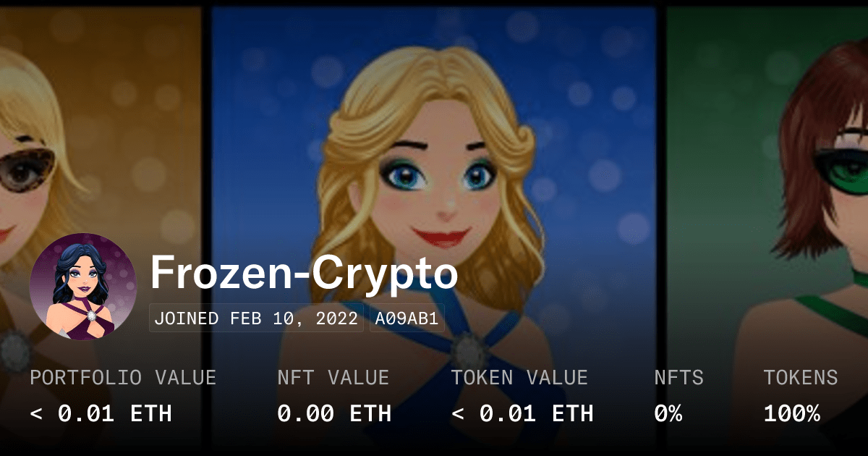Select the JOINED FEB 10, 2022 badge
This screenshot has width=868, height=456.
click(x=256, y=319)
